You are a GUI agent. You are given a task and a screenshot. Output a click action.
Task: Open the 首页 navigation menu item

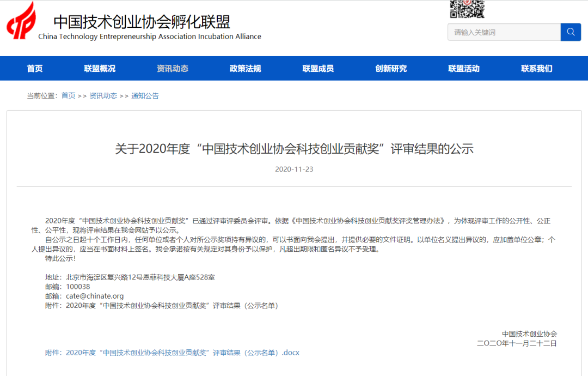[x=35, y=69]
